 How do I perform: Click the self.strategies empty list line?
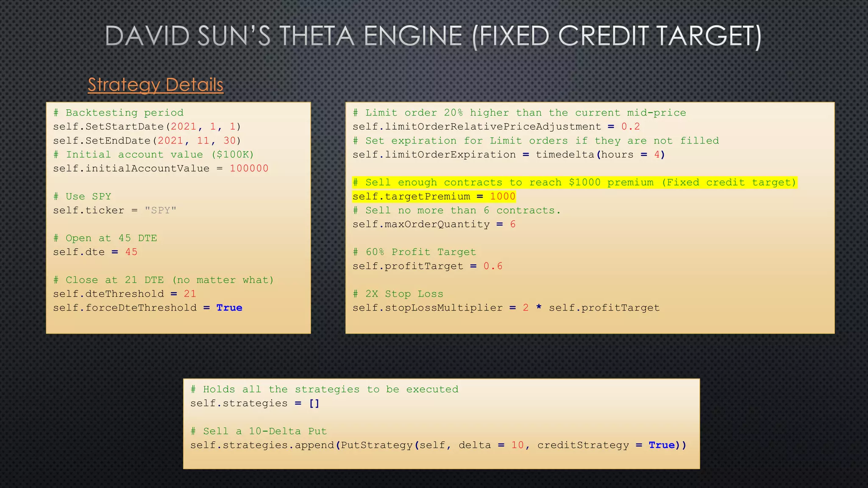click(x=254, y=403)
